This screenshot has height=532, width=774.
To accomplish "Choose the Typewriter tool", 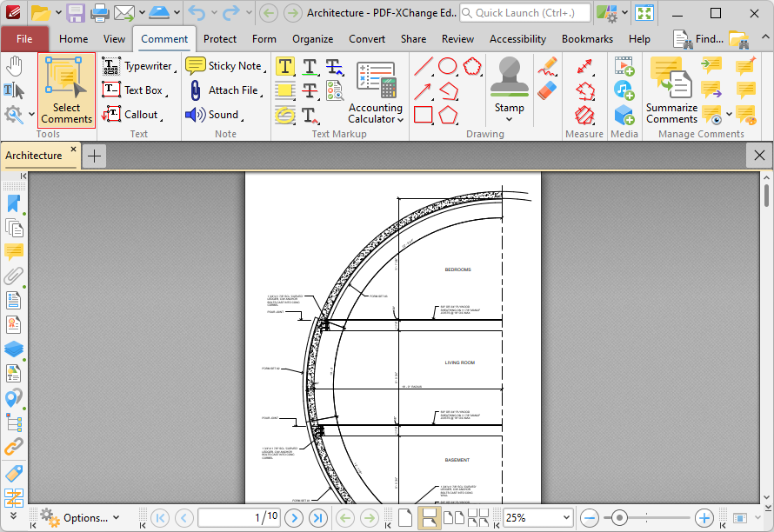I will click(x=138, y=66).
